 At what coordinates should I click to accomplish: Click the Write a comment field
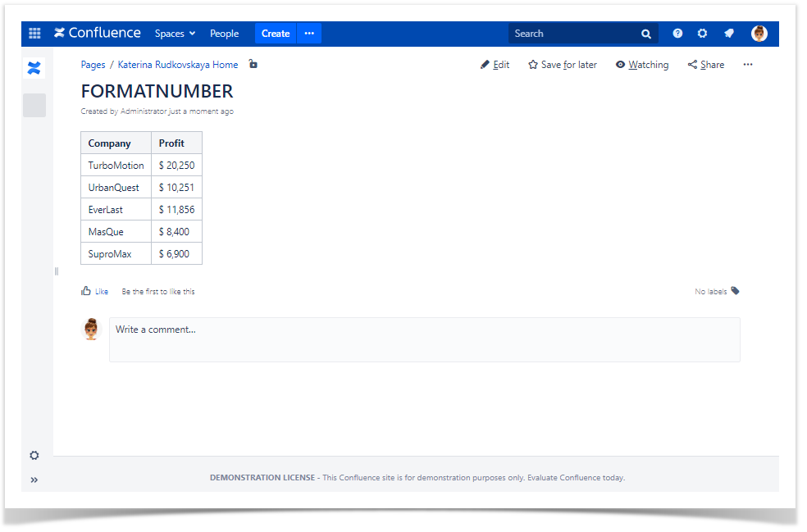pos(424,339)
